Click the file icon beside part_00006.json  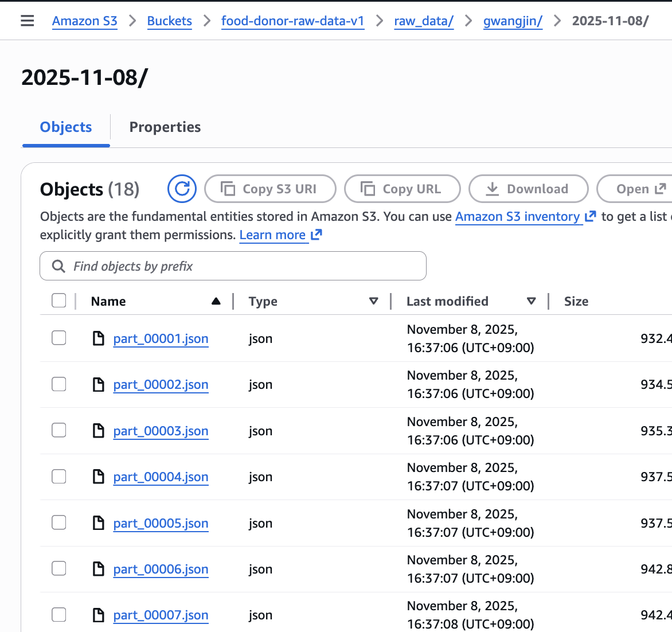click(99, 569)
